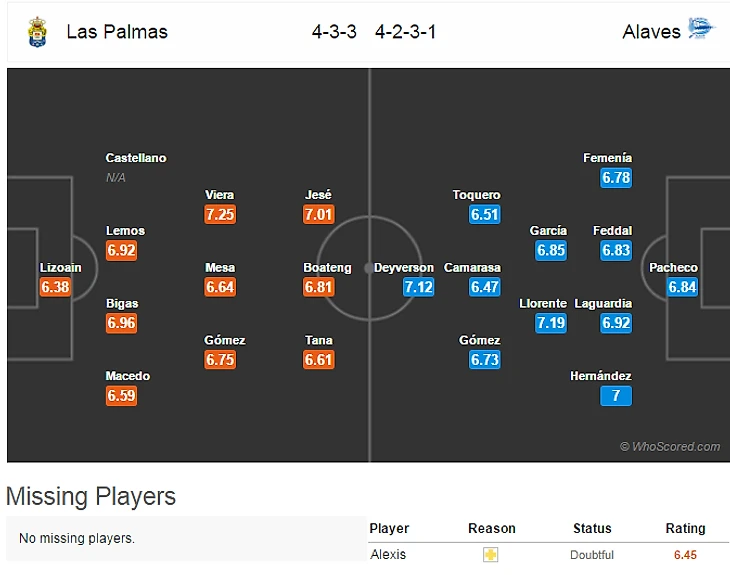Click the yellow injury icon for Alexis

click(x=490, y=555)
